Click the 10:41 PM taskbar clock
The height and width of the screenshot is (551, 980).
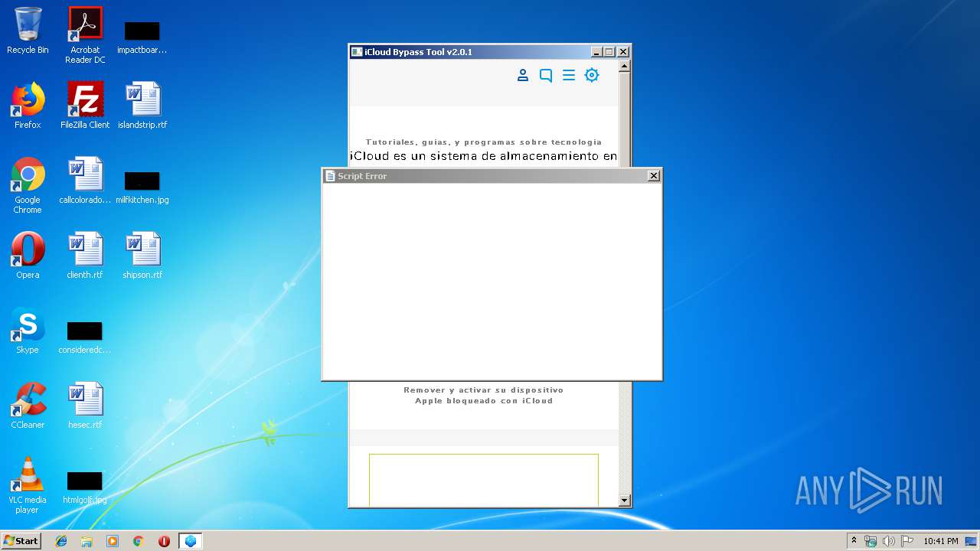pos(941,541)
